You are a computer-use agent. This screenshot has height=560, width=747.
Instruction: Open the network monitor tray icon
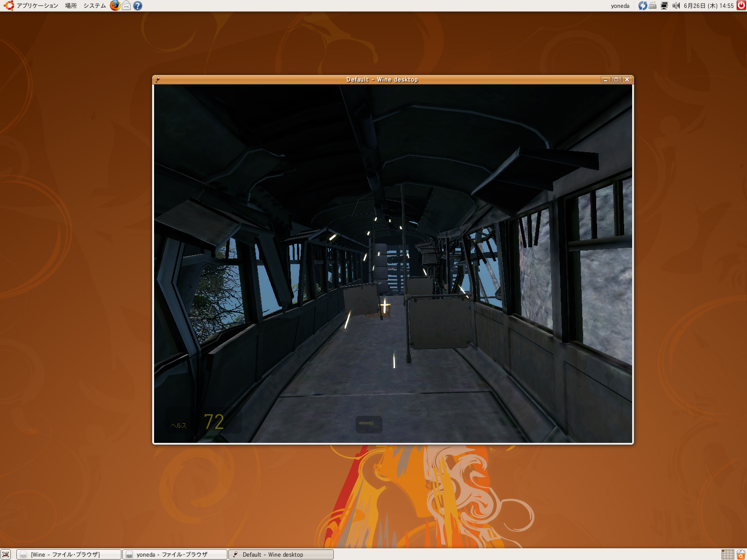[x=664, y=6]
